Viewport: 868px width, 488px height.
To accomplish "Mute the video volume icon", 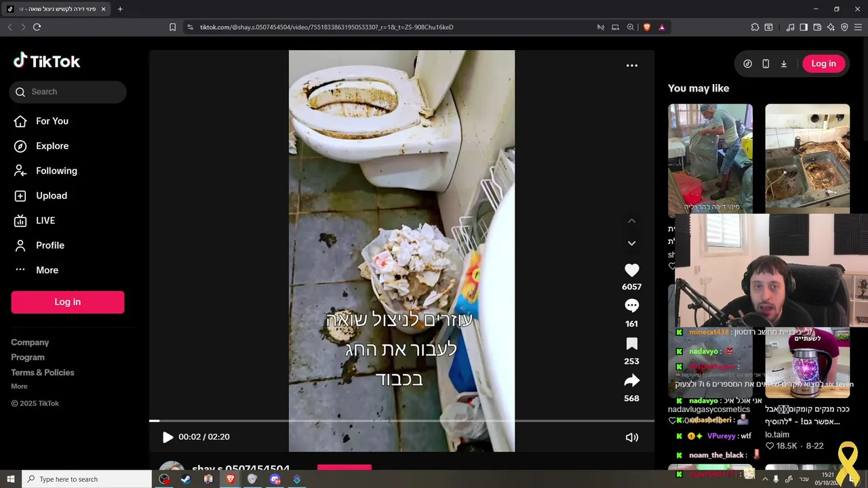I will point(631,437).
